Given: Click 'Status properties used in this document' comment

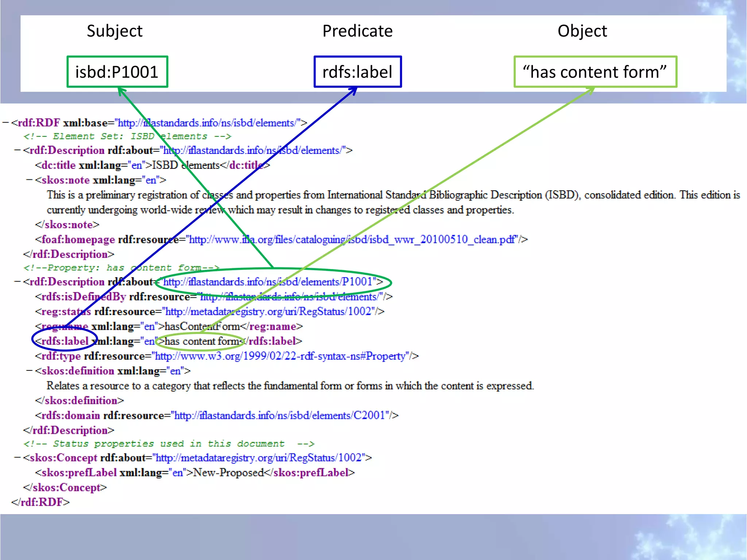Looking at the screenshot, I should coord(169,444).
